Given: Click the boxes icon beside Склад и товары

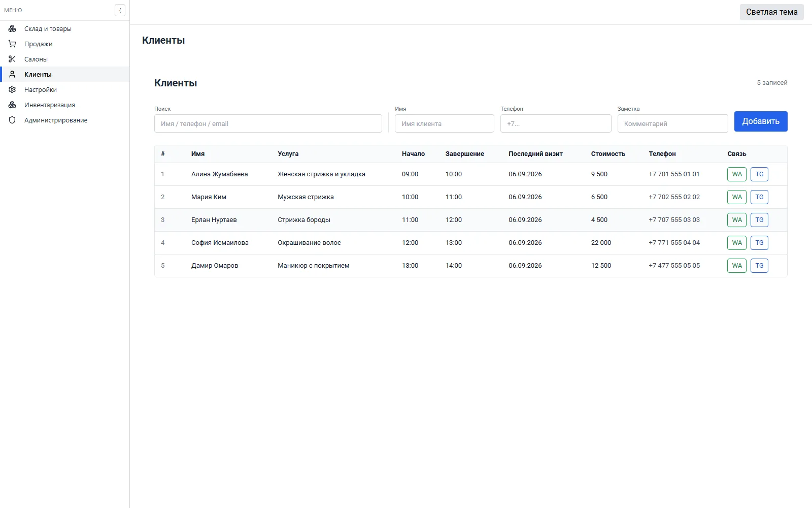Looking at the screenshot, I should (x=12, y=28).
